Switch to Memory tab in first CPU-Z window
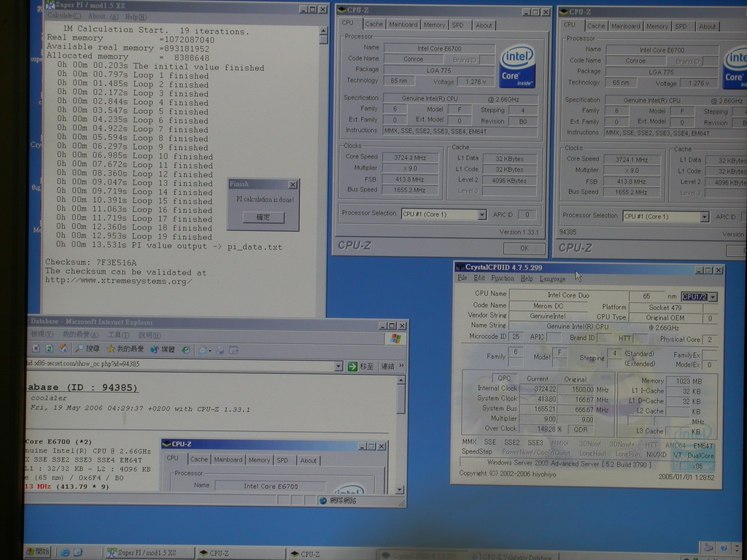Screen dimensions: 747x560 [x=434, y=26]
